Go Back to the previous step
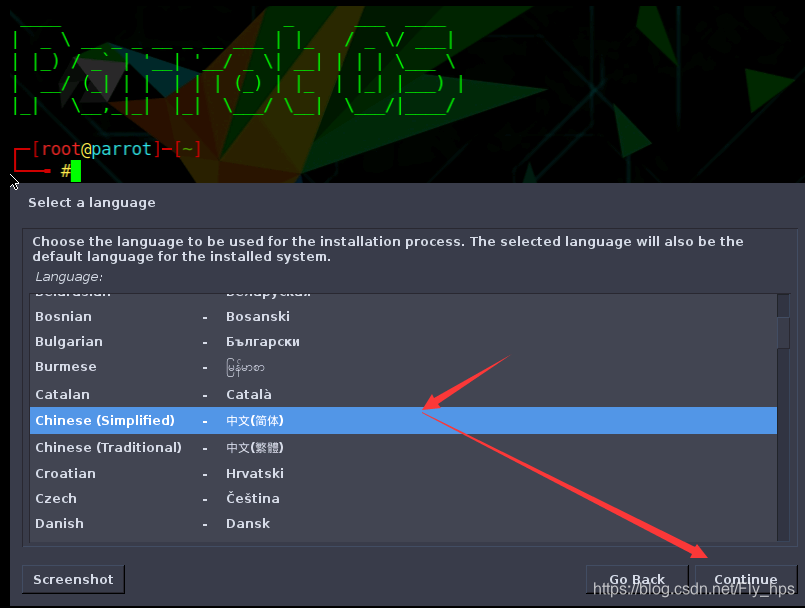This screenshot has width=805, height=608. tap(637, 579)
